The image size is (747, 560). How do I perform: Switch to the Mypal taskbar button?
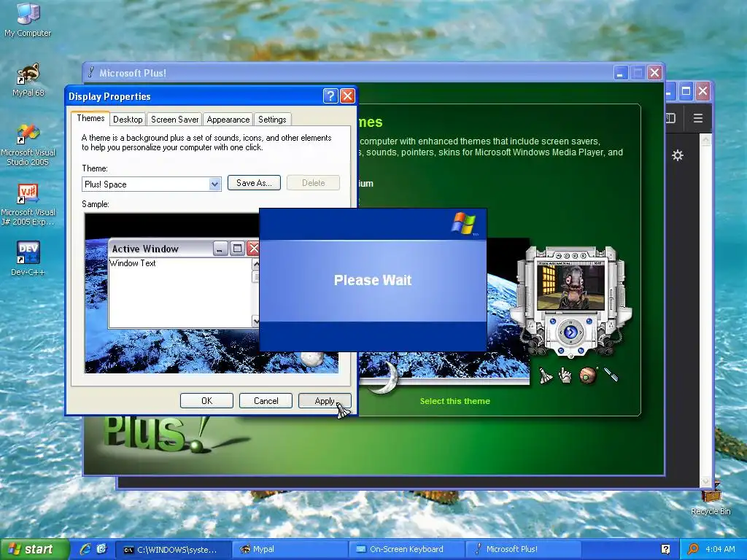pyautogui.click(x=290, y=549)
